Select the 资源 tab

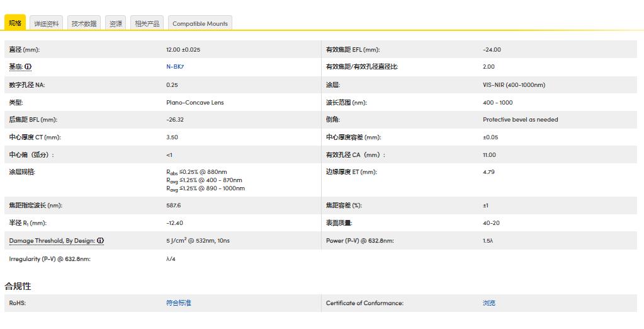(115, 23)
